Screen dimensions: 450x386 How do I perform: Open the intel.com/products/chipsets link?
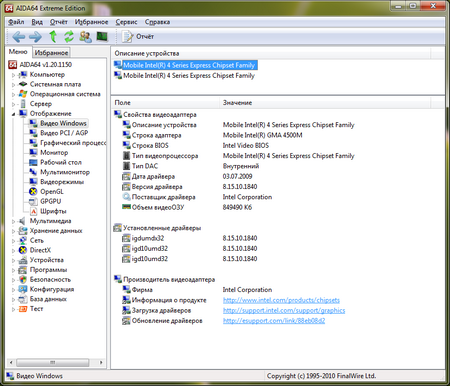point(281,300)
